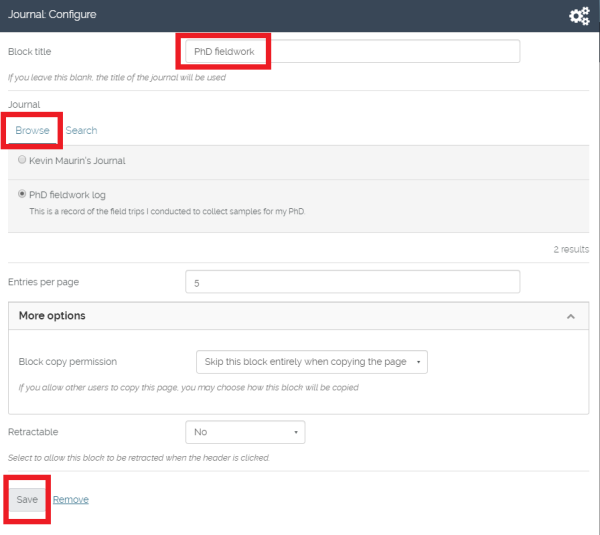Click the Journal: Configure header title

[x=52, y=15]
